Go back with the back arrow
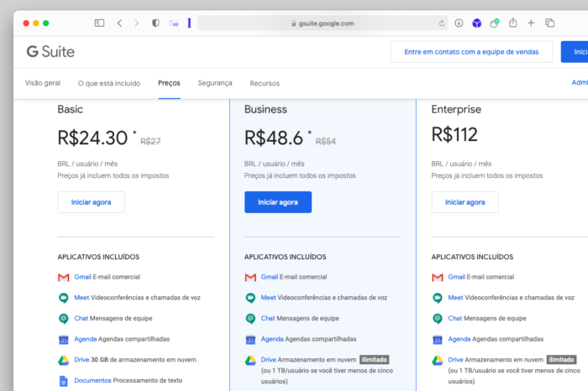This screenshot has width=588, height=391. click(119, 23)
